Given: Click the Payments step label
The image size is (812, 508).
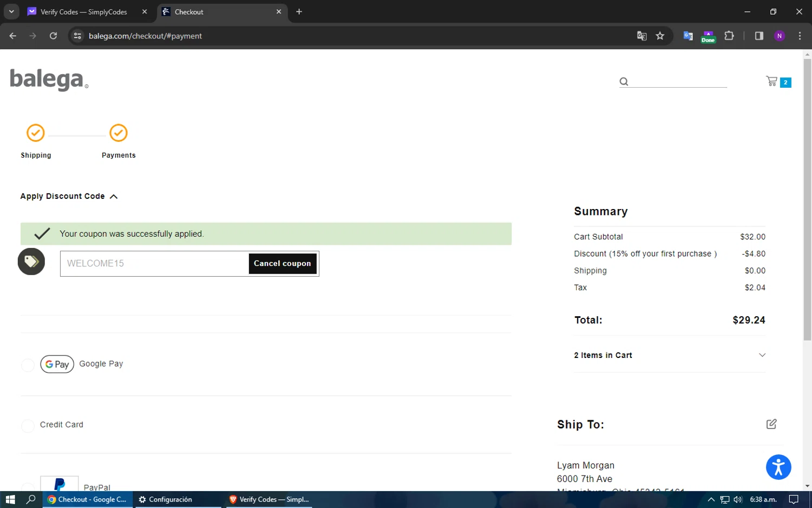Looking at the screenshot, I should coord(119,155).
